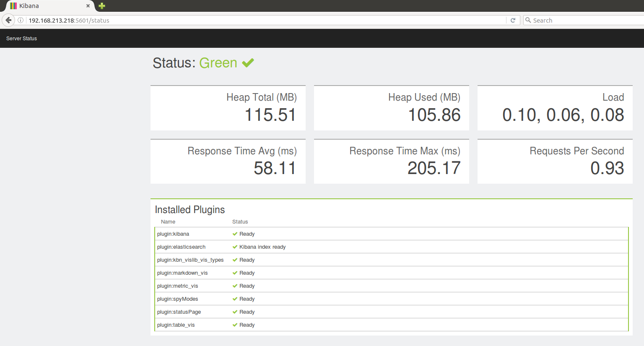Click the Heap Total (MB) metric card

pyautogui.click(x=228, y=108)
